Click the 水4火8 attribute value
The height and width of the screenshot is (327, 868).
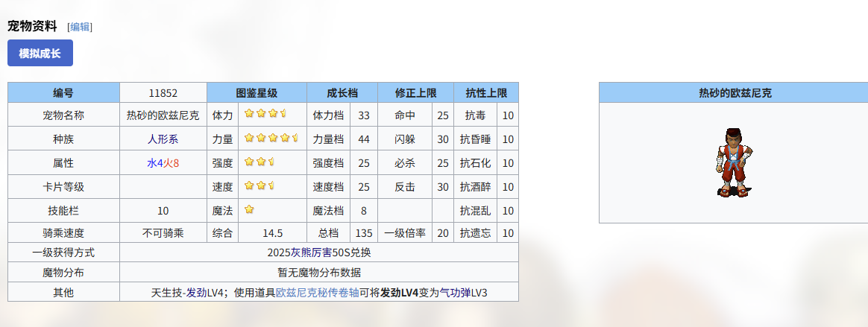(163, 163)
